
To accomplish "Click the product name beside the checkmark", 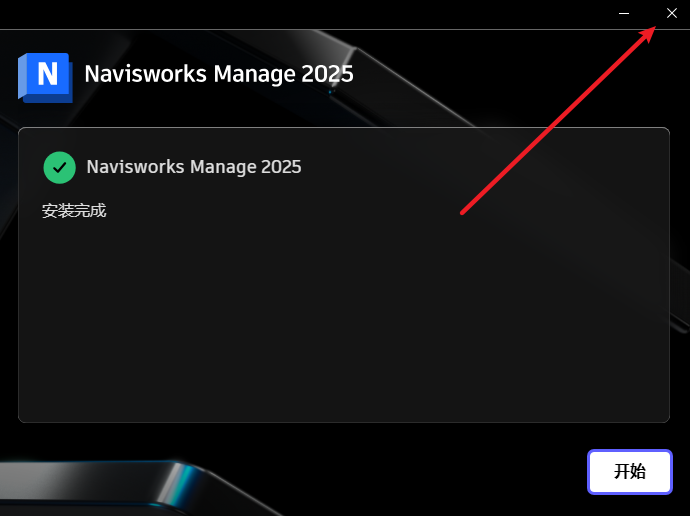I will point(194,167).
